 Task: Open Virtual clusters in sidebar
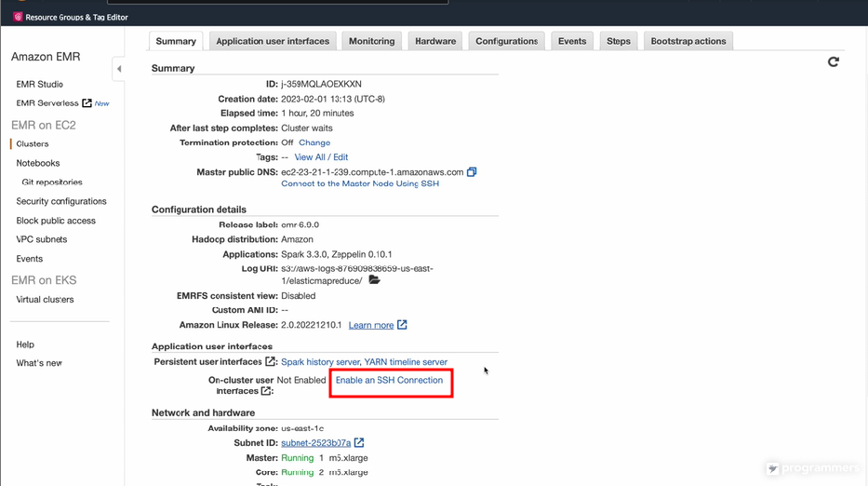point(45,299)
